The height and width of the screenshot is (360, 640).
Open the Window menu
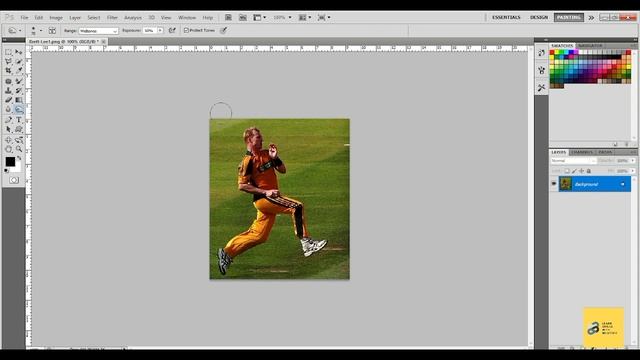click(x=187, y=18)
